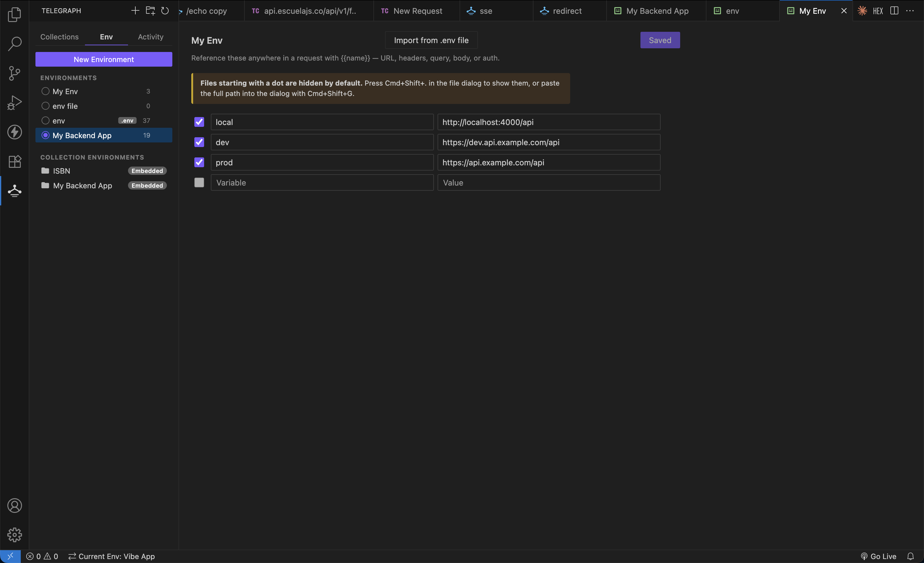Open the Telegraph activity bar icon
924x563 pixels.
coord(14,190)
